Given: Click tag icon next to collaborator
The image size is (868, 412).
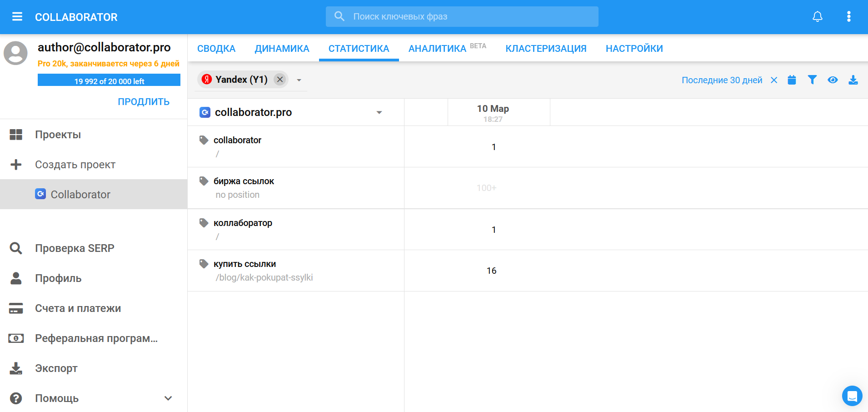Looking at the screenshot, I should [204, 140].
